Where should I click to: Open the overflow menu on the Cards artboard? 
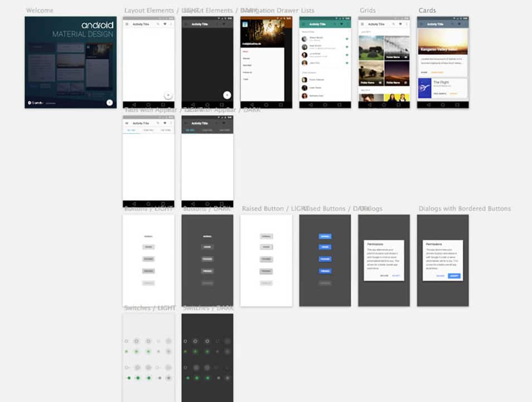click(465, 24)
